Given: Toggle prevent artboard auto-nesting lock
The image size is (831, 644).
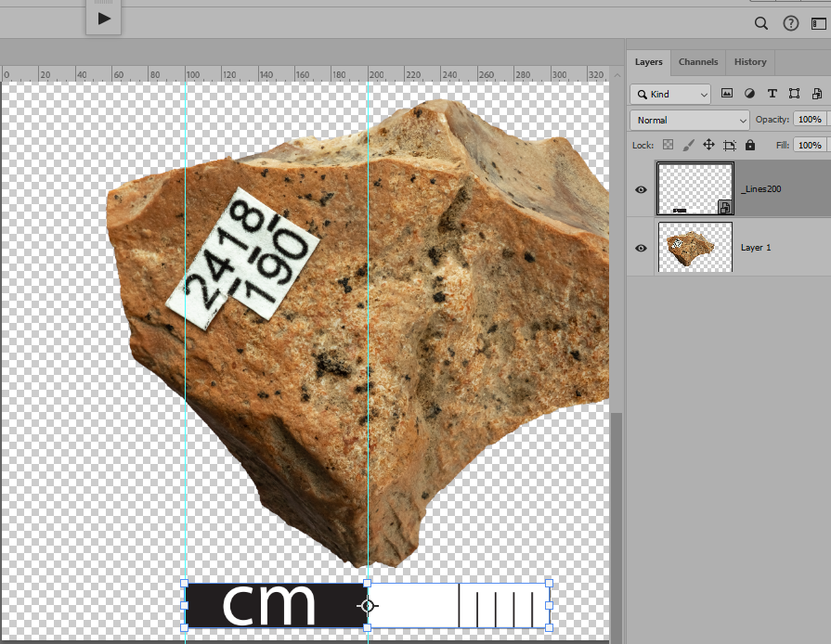Looking at the screenshot, I should [x=730, y=145].
